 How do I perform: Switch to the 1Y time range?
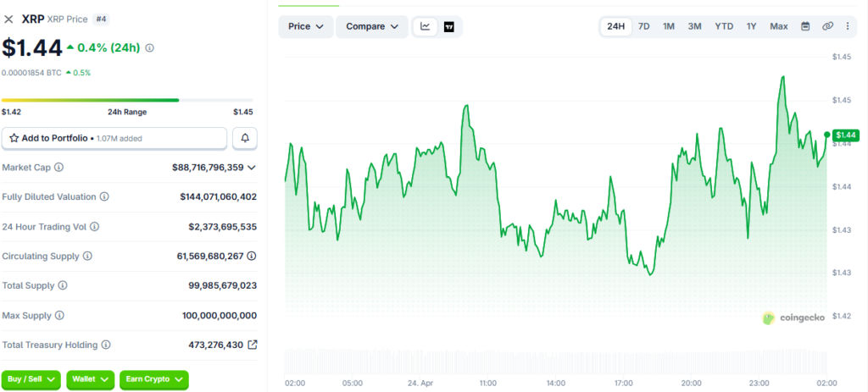[751, 26]
